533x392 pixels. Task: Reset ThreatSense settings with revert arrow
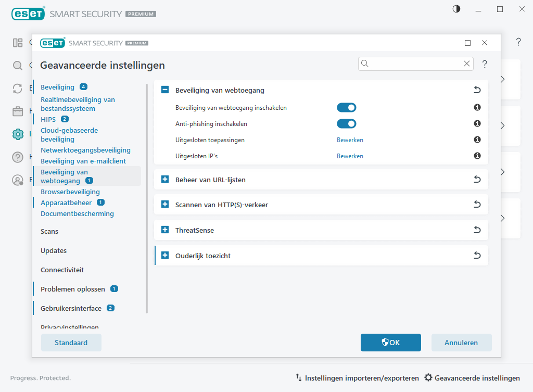click(x=477, y=230)
